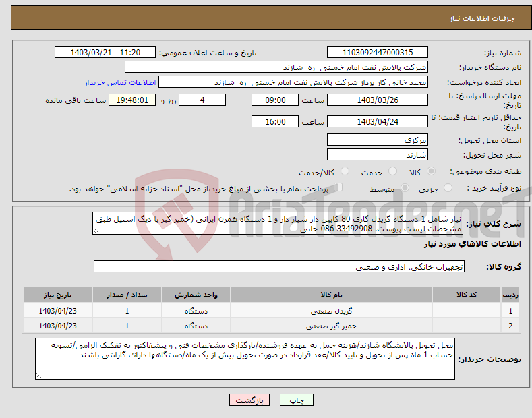Click the price validity time 16:00
This screenshot has height=418, width=532.
pos(275,121)
